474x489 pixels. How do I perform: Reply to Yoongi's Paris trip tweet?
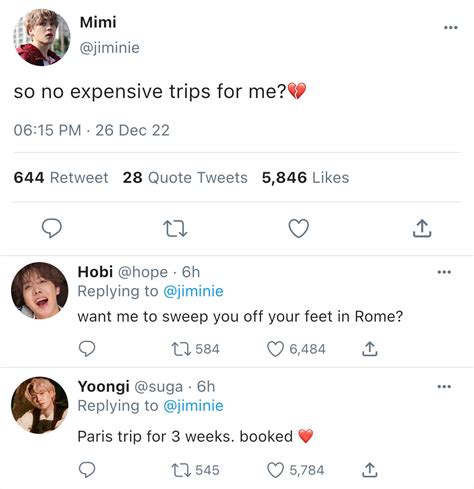[x=87, y=470]
